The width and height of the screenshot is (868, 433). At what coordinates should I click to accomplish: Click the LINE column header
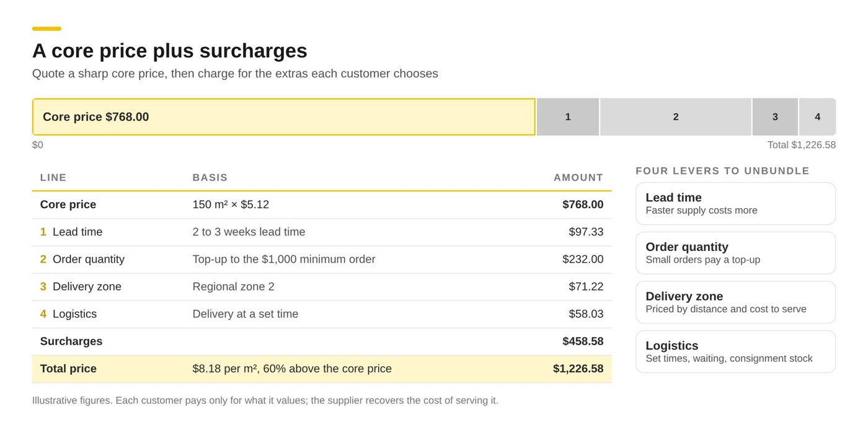[x=53, y=177]
